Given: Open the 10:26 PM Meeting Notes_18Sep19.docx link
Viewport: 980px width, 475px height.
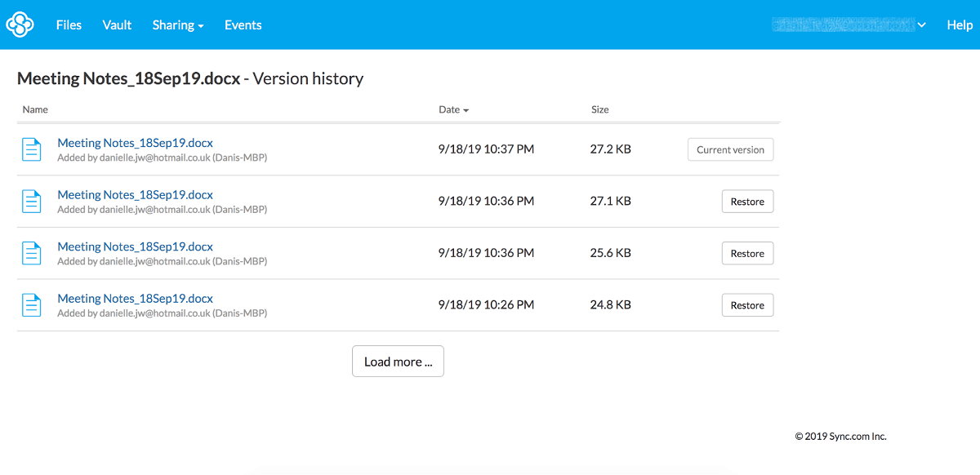Looking at the screenshot, I should 135,299.
